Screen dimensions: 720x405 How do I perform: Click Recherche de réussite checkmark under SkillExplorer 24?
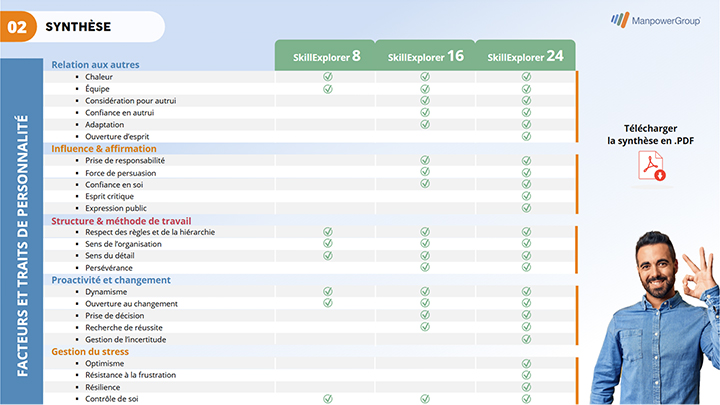526,326
